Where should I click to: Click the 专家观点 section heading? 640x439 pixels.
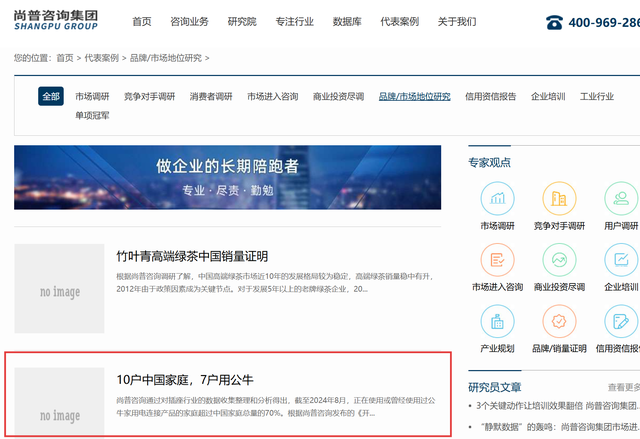[489, 162]
